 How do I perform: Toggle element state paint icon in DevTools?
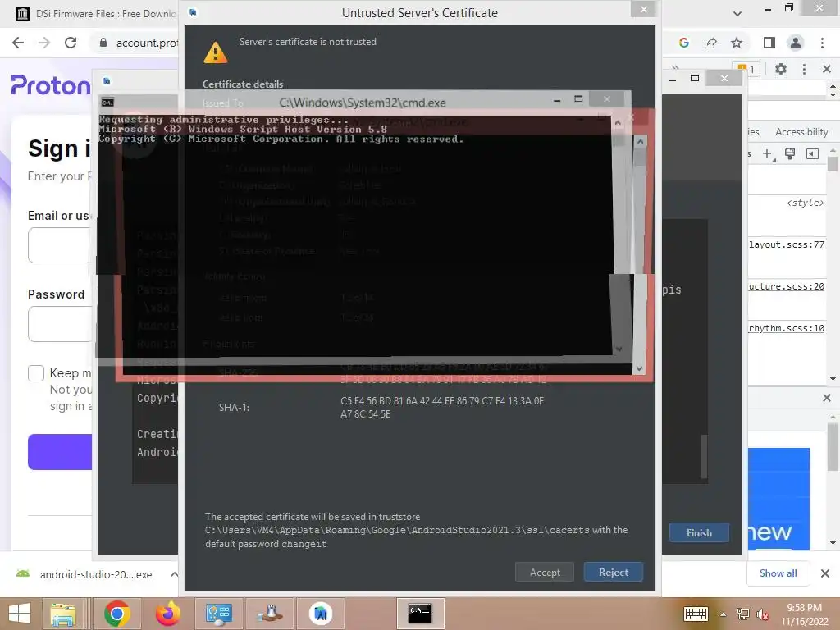click(790, 154)
